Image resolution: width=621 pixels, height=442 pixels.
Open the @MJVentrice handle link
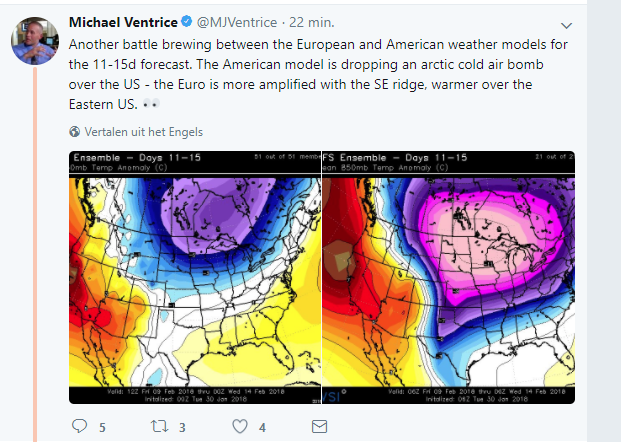coord(237,22)
